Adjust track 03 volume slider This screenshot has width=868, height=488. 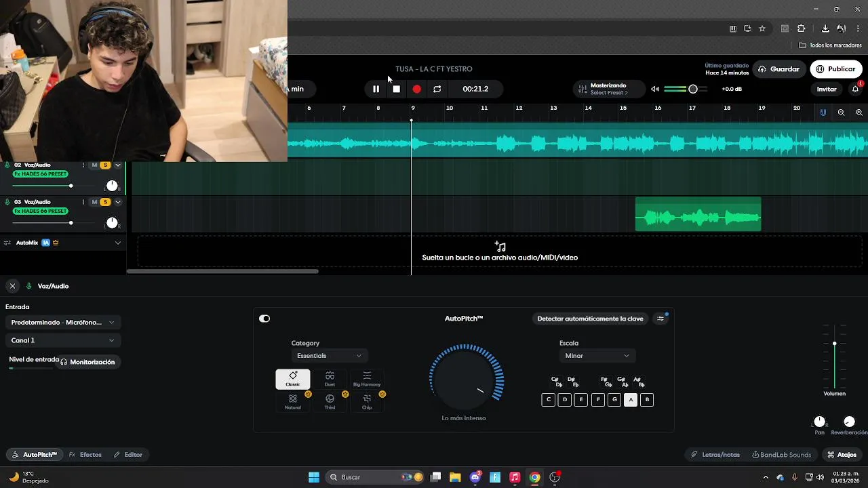[x=71, y=223]
